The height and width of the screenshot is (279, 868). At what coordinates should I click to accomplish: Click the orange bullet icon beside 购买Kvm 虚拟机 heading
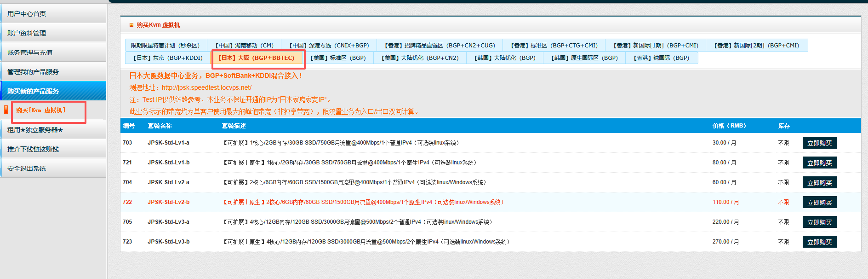click(131, 25)
